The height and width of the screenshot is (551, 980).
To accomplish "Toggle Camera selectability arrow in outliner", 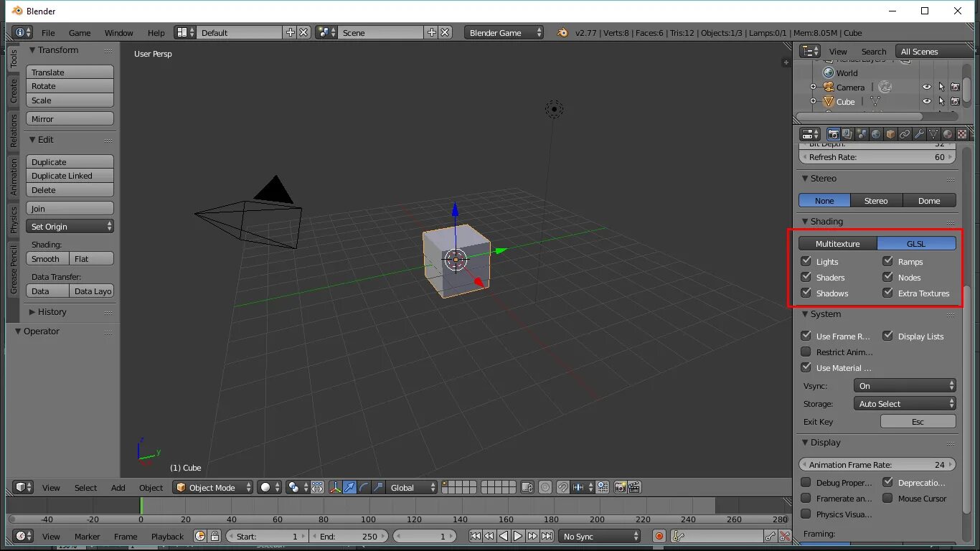I will pyautogui.click(x=941, y=87).
